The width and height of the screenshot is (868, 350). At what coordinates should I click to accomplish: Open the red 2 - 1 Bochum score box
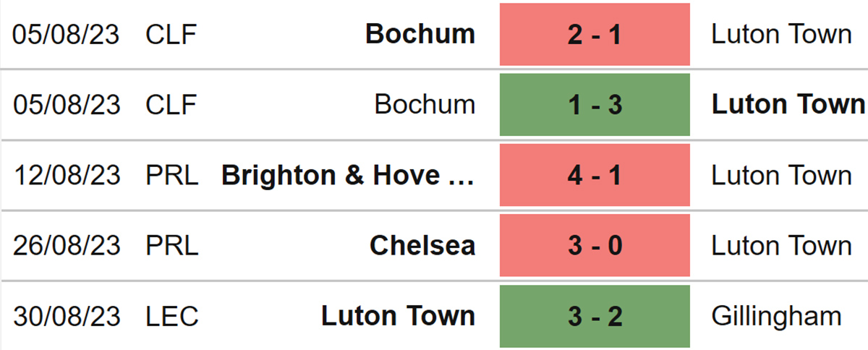(595, 35)
